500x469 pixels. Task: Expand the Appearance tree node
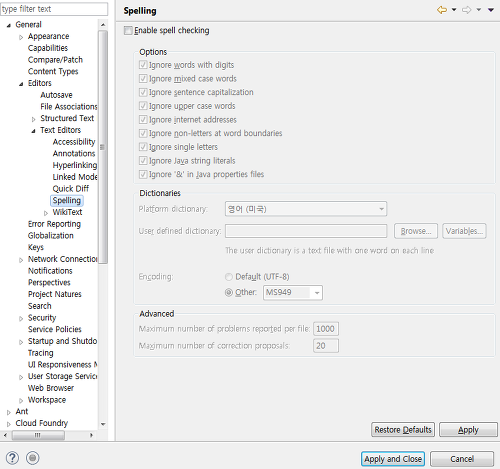tap(21, 37)
